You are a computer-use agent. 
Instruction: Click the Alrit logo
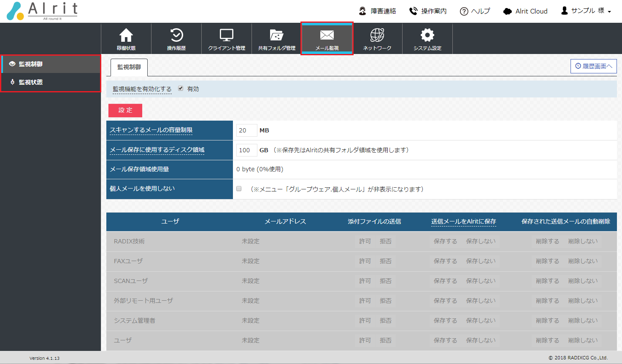[42, 11]
